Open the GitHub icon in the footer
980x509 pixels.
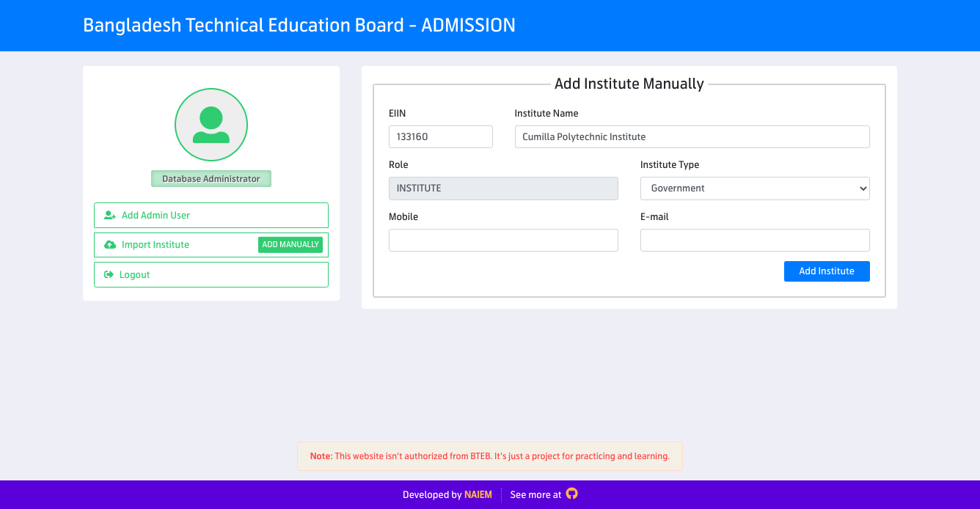click(x=572, y=494)
